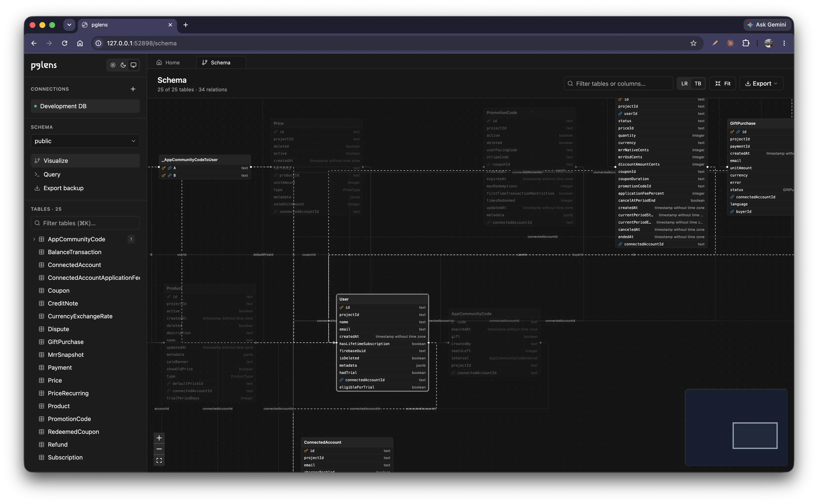
Task: Reload the browser page
Action: click(65, 43)
